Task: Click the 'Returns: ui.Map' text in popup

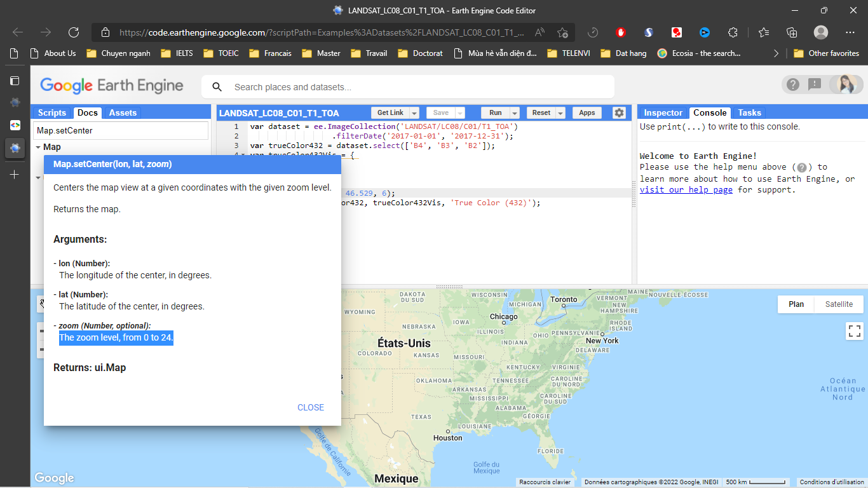Action: 90,367
